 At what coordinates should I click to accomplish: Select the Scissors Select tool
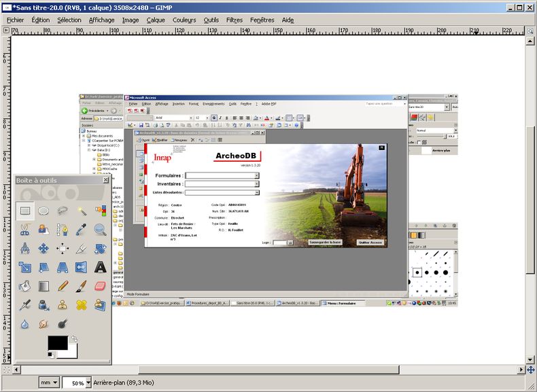coord(25,230)
